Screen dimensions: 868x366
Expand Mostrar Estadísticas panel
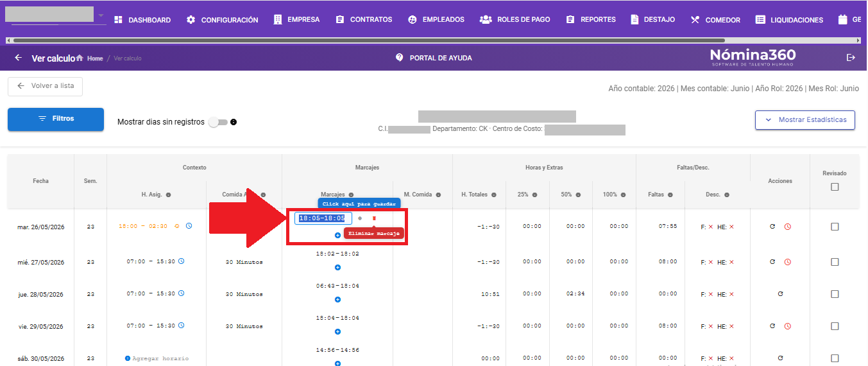[x=805, y=119]
